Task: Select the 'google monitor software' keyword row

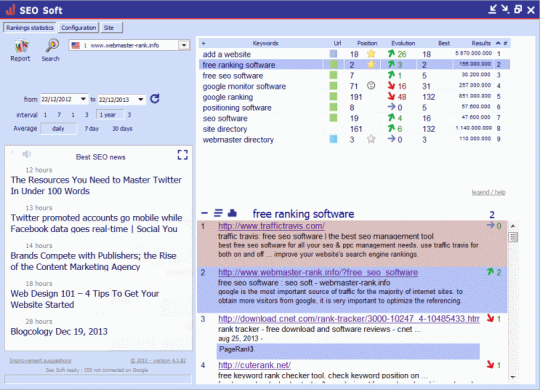Action: click(354, 86)
